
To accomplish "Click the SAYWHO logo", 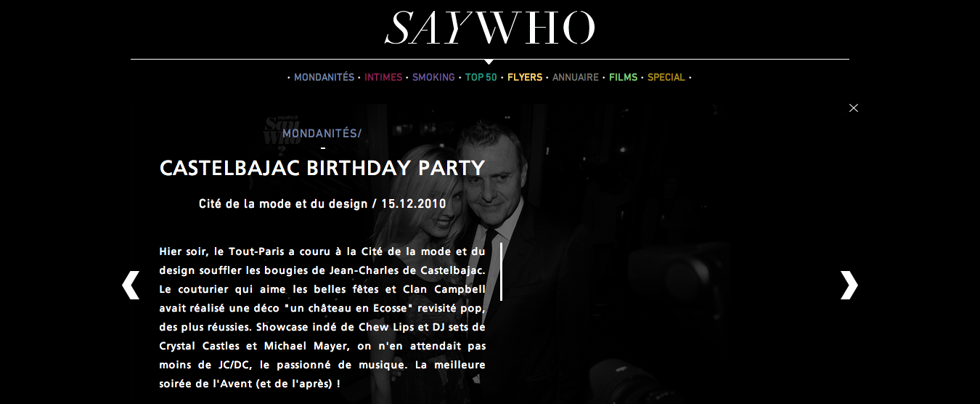I will pyautogui.click(x=490, y=29).
